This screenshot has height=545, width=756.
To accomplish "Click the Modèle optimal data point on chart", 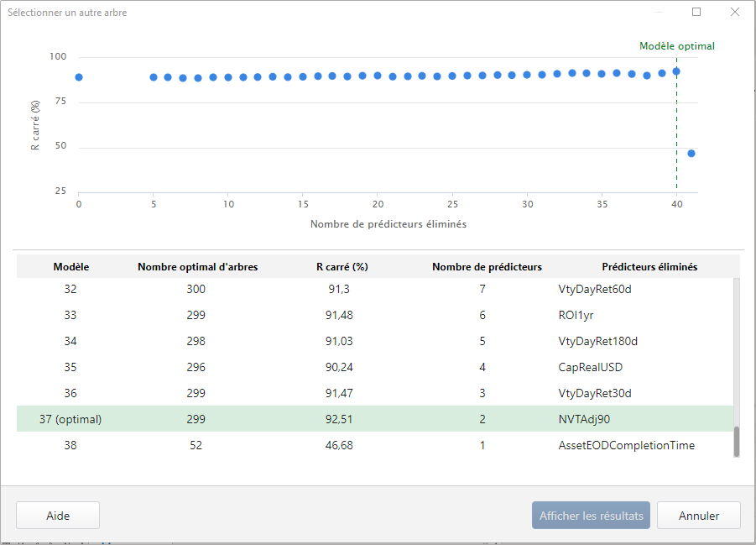I will pos(676,71).
